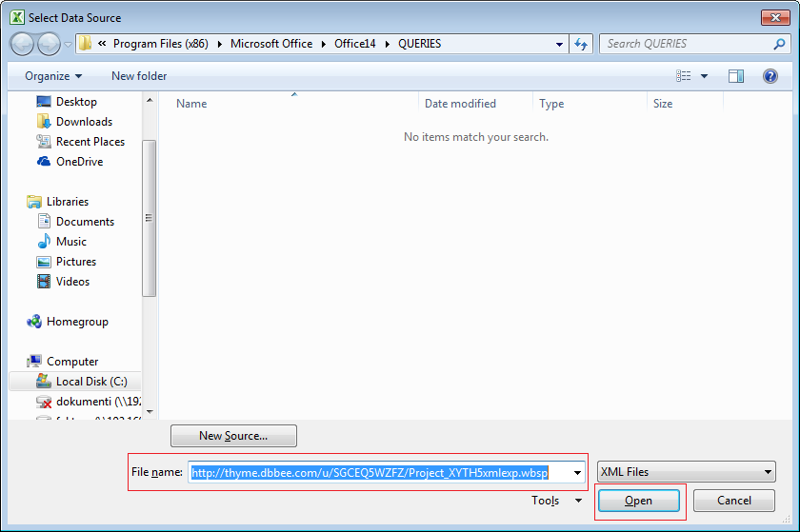Image resolution: width=800 pixels, height=532 pixels.
Task: Click the Cancel button
Action: [x=734, y=501]
